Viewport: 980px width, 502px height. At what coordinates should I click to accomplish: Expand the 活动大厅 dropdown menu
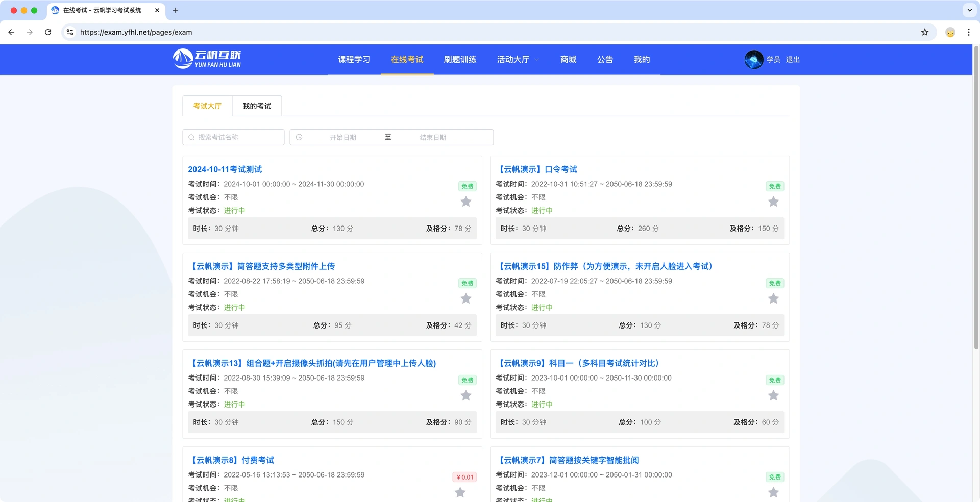(x=518, y=60)
